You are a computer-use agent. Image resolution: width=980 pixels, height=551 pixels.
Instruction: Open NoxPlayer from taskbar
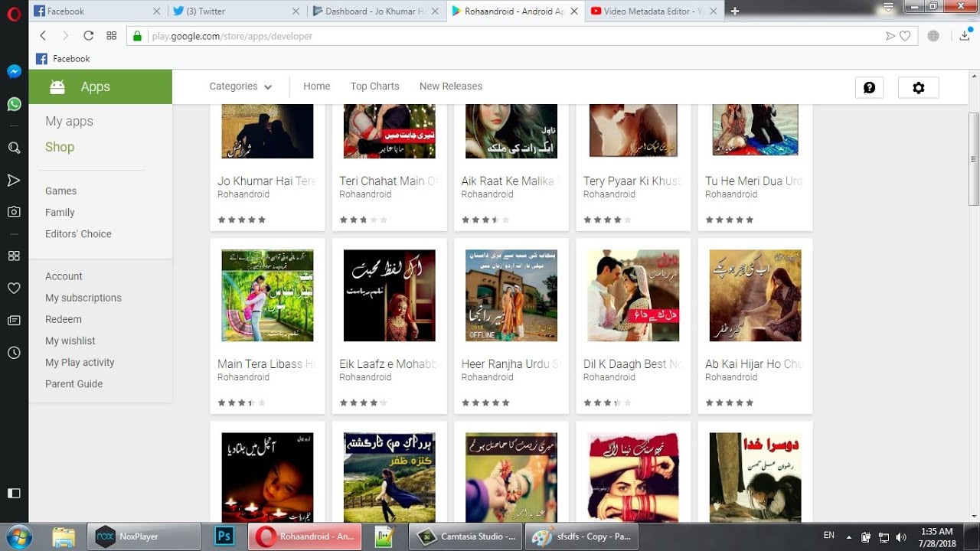click(144, 536)
